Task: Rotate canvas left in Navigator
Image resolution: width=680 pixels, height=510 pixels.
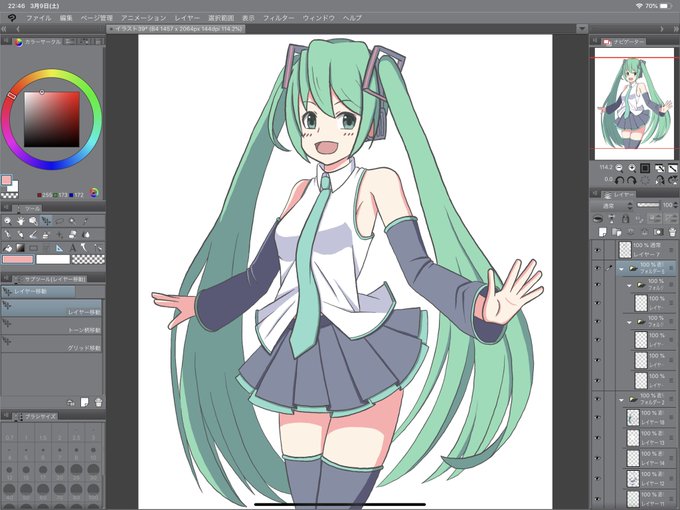Action: [619, 180]
